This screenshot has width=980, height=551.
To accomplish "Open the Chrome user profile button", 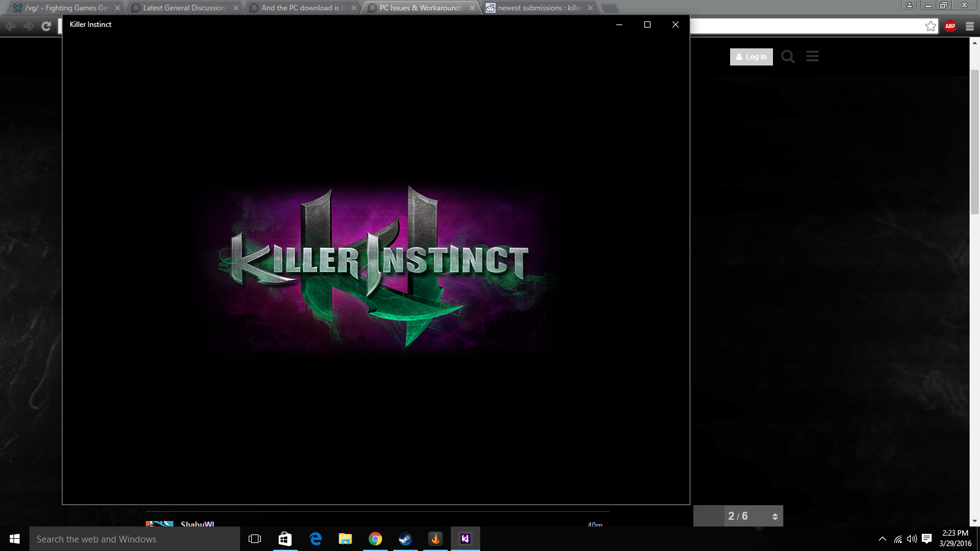I will [x=910, y=5].
